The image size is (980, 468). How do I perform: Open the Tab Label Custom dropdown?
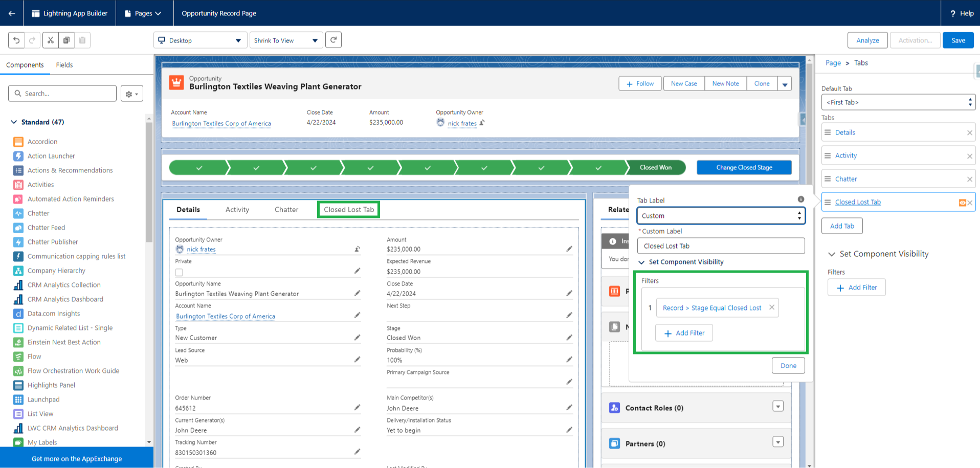[x=721, y=216]
